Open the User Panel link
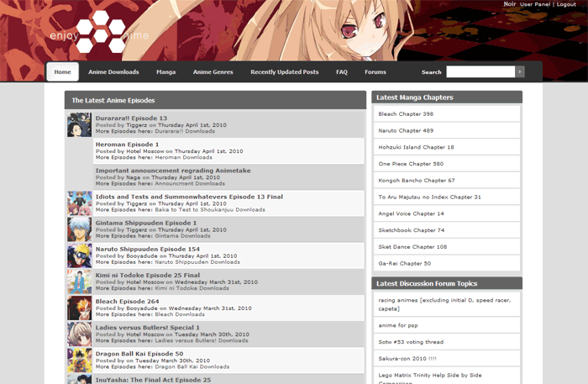 click(535, 4)
